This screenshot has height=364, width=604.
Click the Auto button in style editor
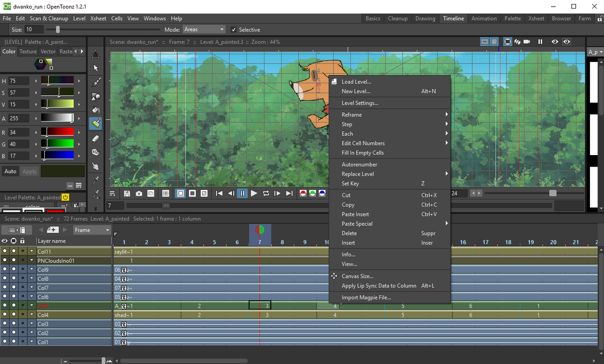point(10,172)
